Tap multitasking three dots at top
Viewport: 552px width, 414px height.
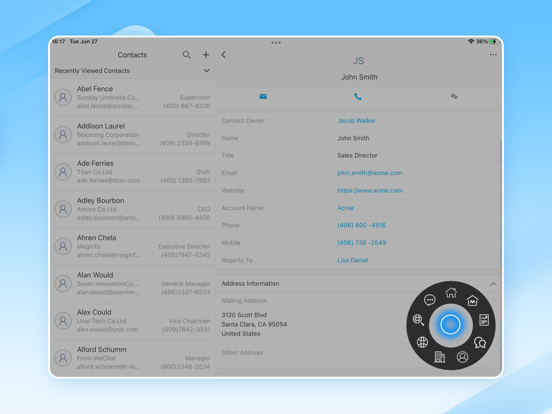coord(276,43)
